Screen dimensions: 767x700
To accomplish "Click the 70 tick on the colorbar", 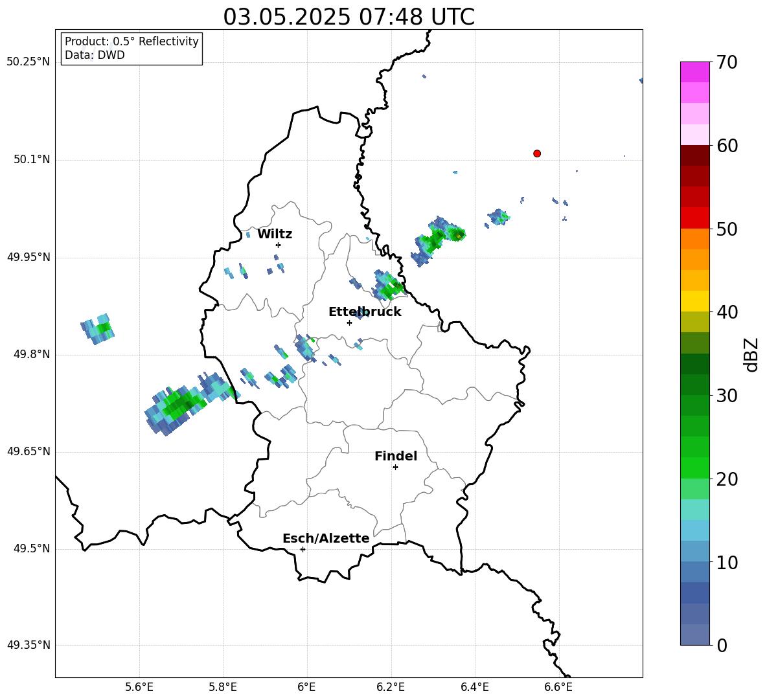I will click(x=727, y=62).
